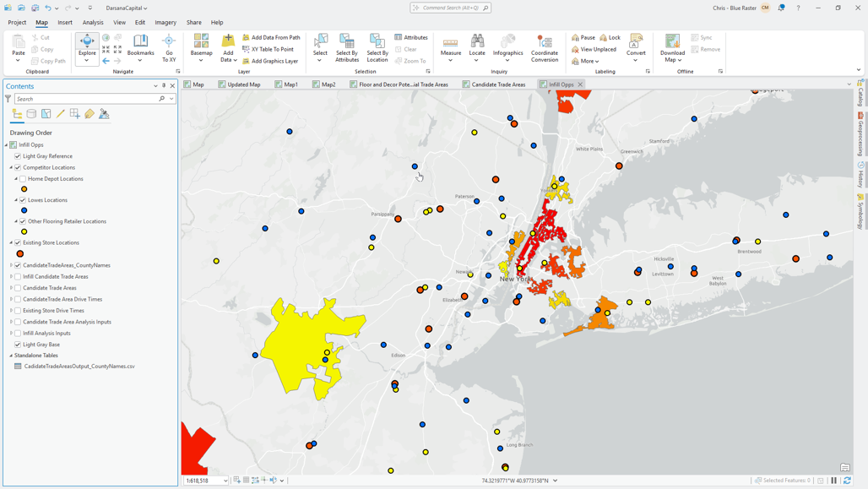Click Download Map icon
This screenshot has width=868, height=489.
672,41
